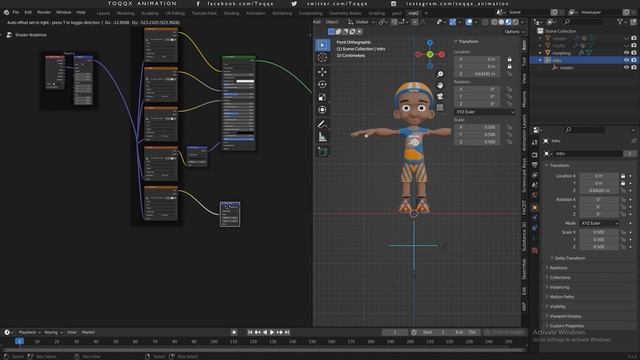Click the current frame marker on timeline
The image size is (640, 360).
19,341
